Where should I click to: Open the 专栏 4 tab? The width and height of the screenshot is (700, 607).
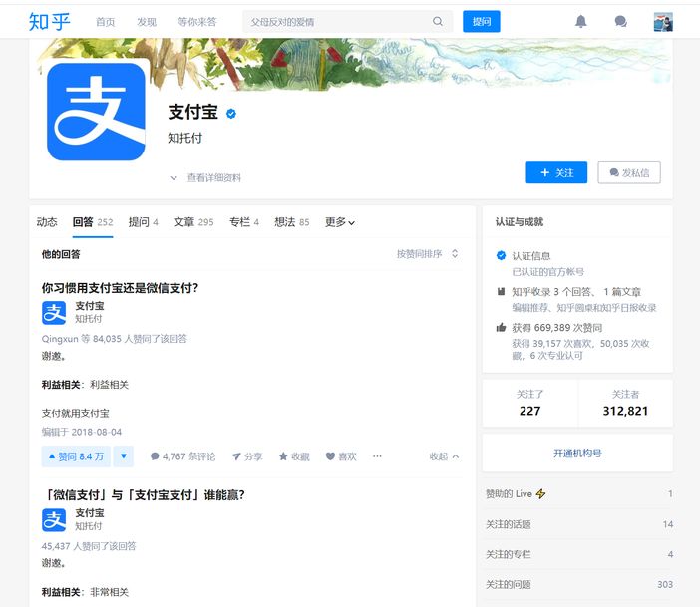point(244,222)
